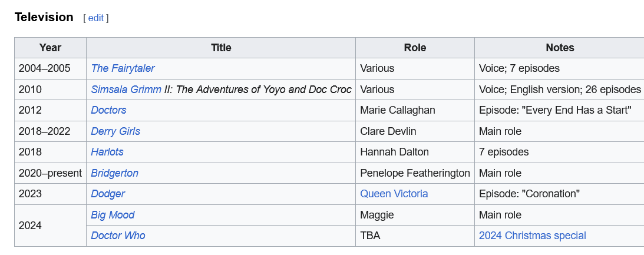Image resolution: width=644 pixels, height=255 pixels.
Task: Click the Harlots link
Action: [x=107, y=152]
